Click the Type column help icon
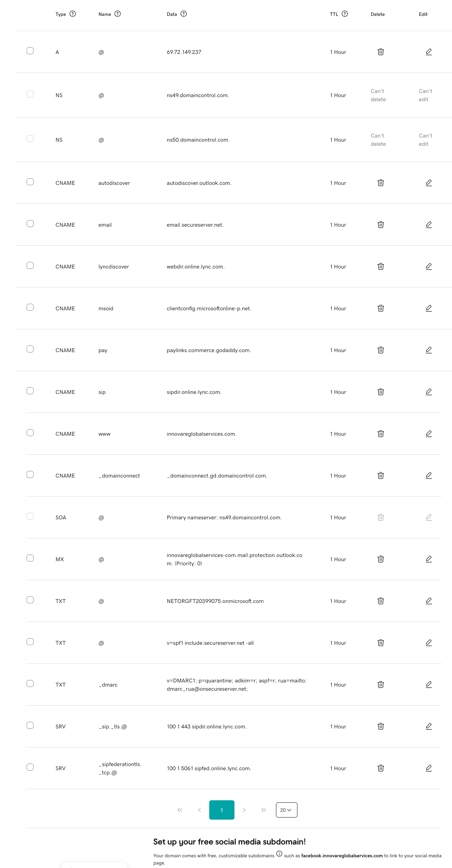Image resolution: width=452 pixels, height=868 pixels. [x=73, y=14]
